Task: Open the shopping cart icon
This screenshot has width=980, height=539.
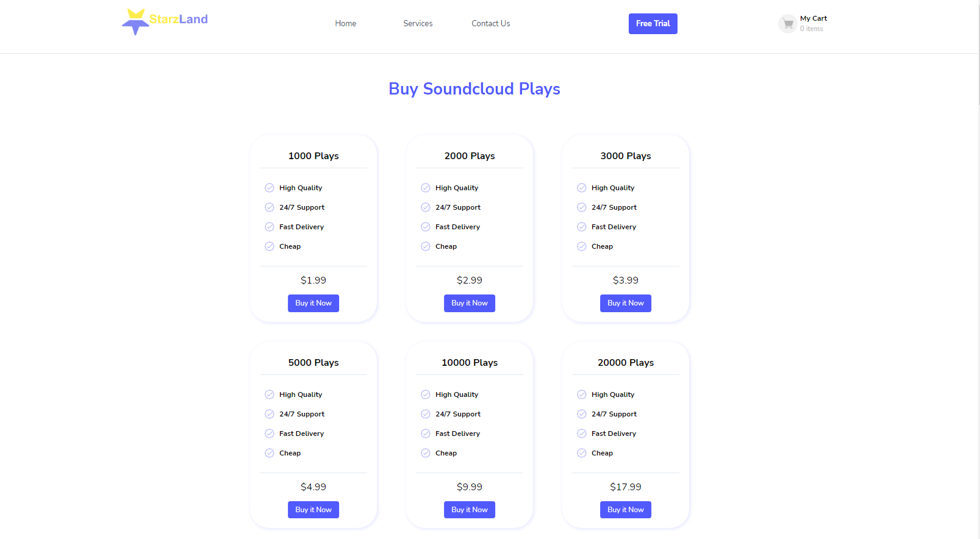Action: tap(788, 24)
